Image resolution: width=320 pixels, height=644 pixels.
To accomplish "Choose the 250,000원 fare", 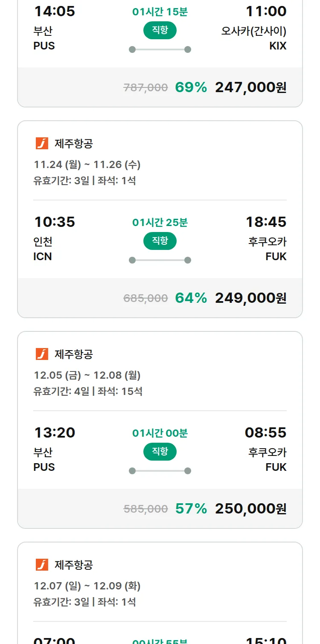I will [250, 508].
